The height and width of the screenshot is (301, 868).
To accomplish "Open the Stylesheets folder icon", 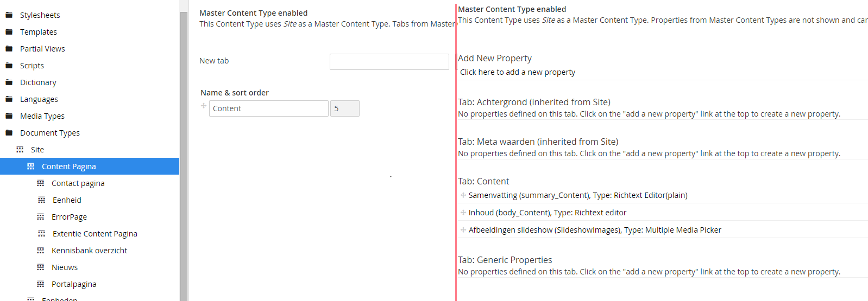I will (x=9, y=15).
